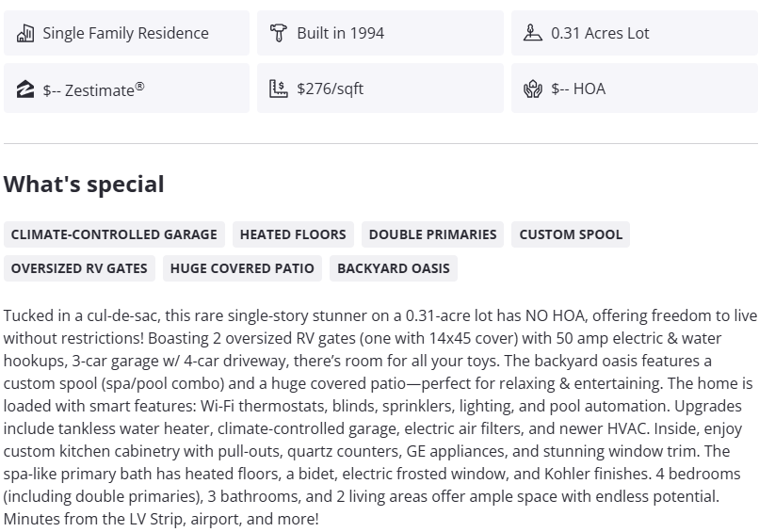Click the $276/sqft text
Viewport: 775px width, 532px height.
[330, 89]
